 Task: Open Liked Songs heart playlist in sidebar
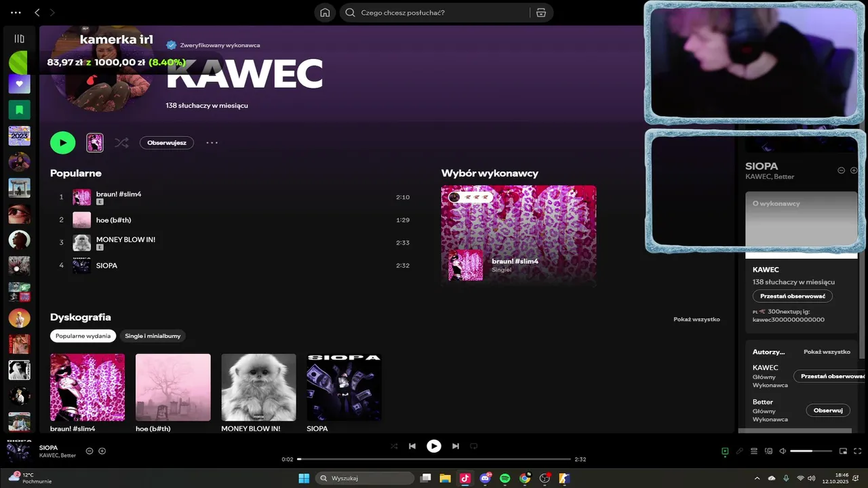(x=19, y=84)
